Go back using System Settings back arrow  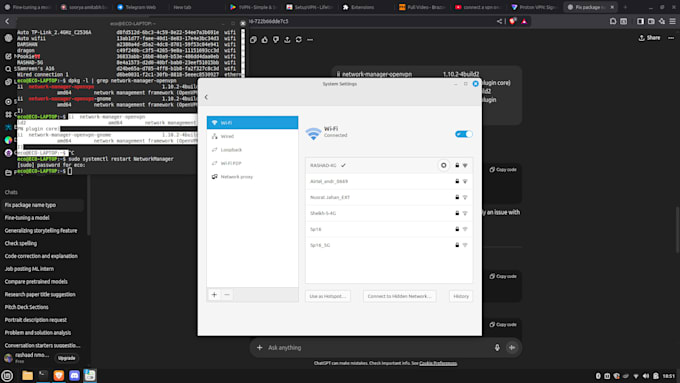click(206, 97)
